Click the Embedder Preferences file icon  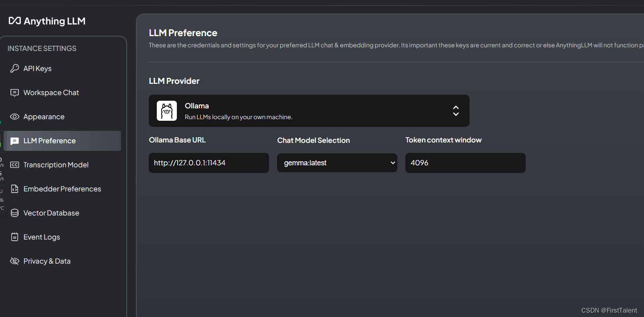(15, 189)
